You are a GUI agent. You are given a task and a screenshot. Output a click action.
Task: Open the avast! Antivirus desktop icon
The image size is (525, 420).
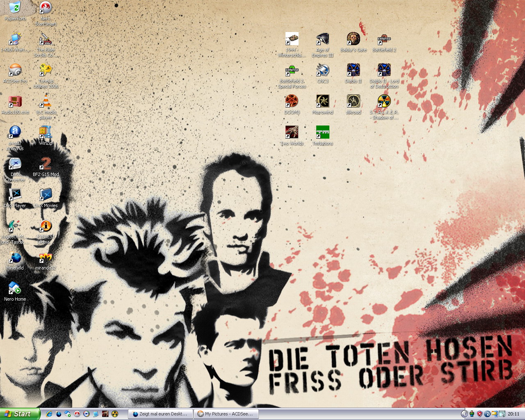pyautogui.click(x=15, y=138)
